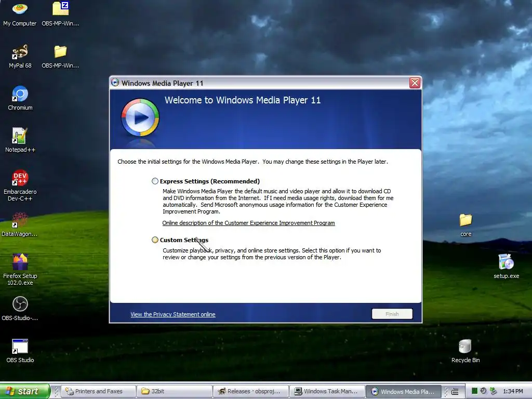Select the OBS-Studio installer icon
Screen dimensions: 532x399
(x=20, y=309)
